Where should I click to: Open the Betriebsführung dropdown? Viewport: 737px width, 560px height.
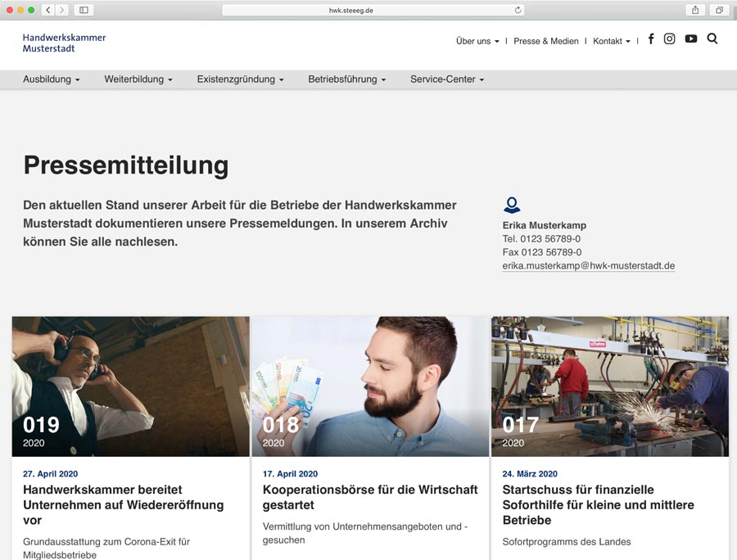346,79
